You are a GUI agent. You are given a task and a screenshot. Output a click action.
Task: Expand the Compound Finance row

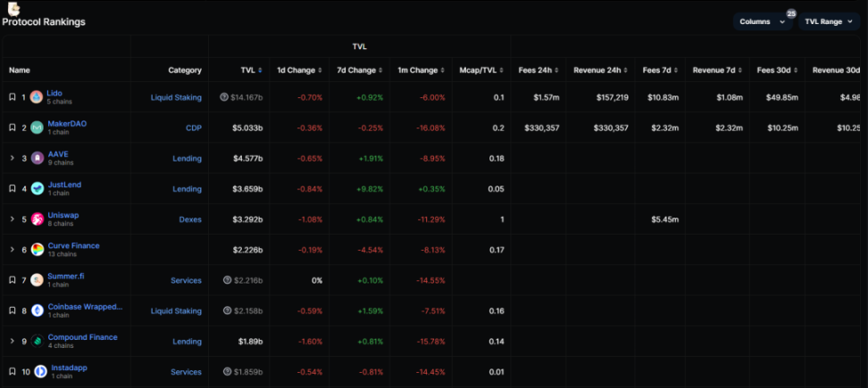coord(13,341)
